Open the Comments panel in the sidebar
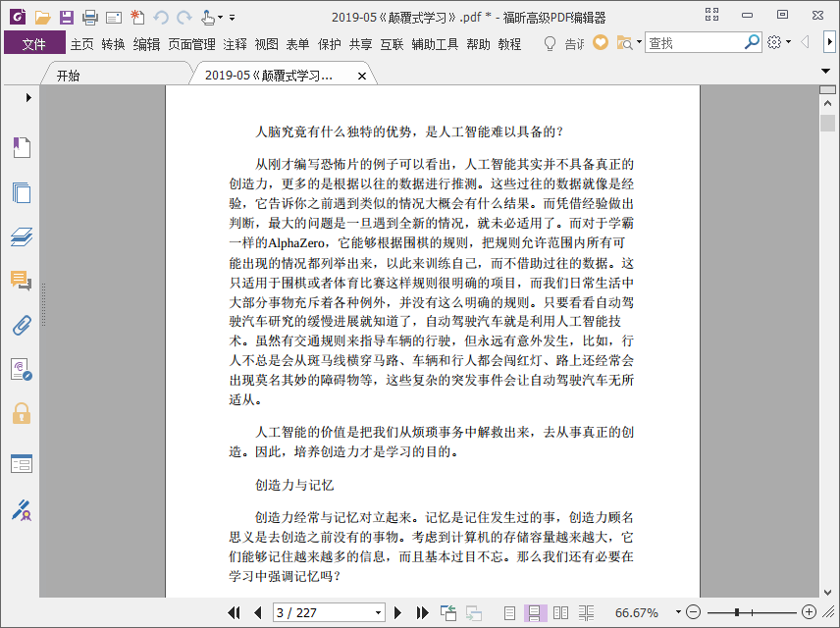This screenshot has height=628, width=840. pyautogui.click(x=22, y=281)
